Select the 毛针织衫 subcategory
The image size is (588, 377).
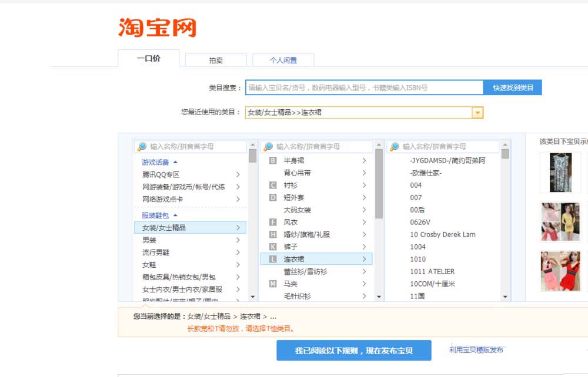pyautogui.click(x=316, y=296)
